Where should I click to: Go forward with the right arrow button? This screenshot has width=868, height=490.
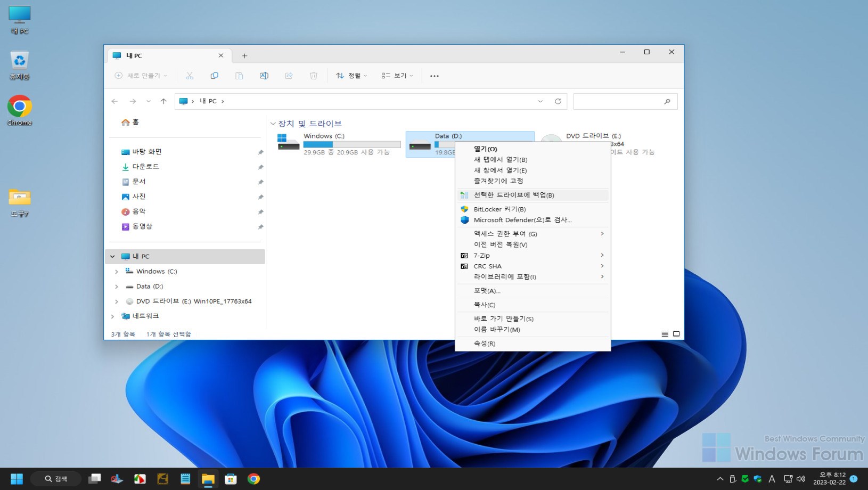[x=133, y=101]
